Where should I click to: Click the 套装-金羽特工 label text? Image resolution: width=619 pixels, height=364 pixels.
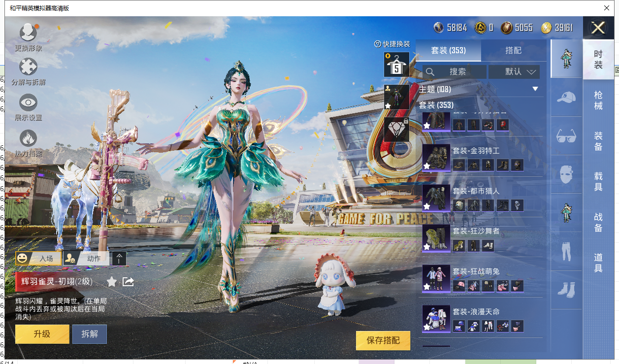point(476,151)
